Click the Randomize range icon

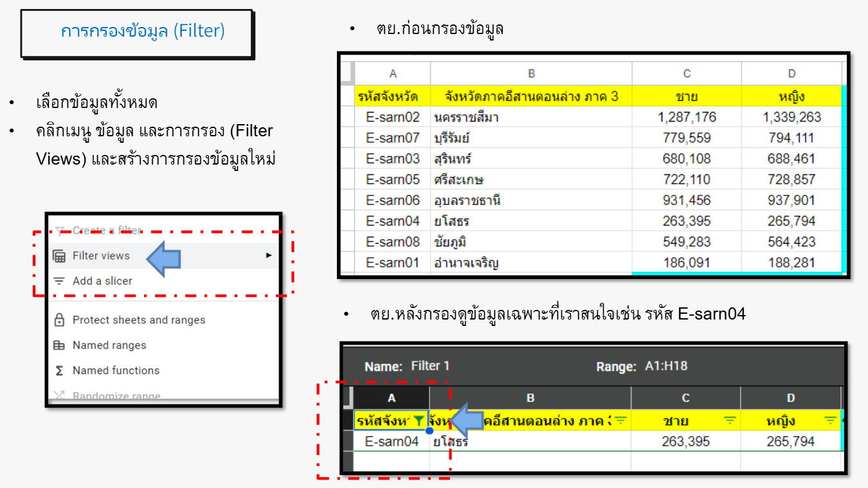(x=59, y=396)
